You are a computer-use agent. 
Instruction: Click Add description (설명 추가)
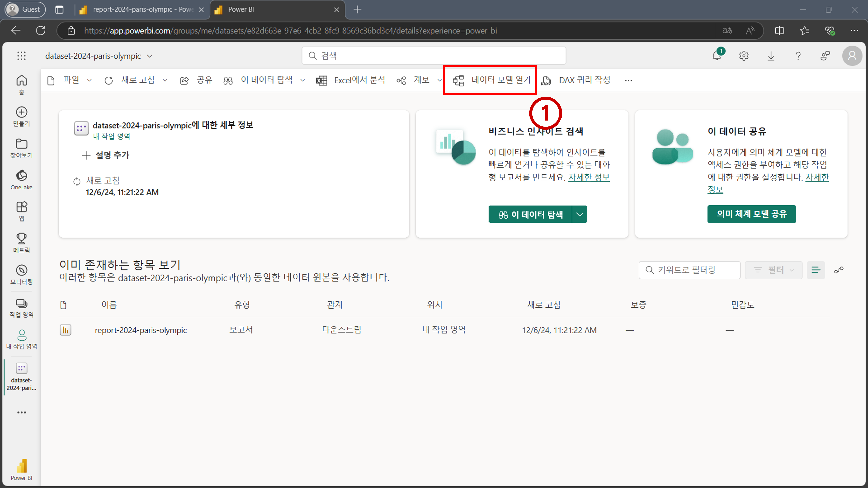coord(106,155)
